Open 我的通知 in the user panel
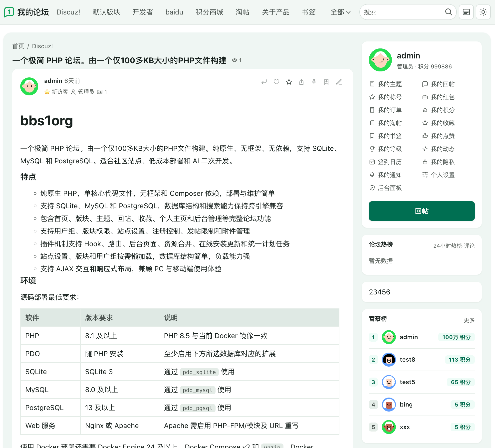Image resolution: width=495 pixels, height=448 pixels. [386, 175]
